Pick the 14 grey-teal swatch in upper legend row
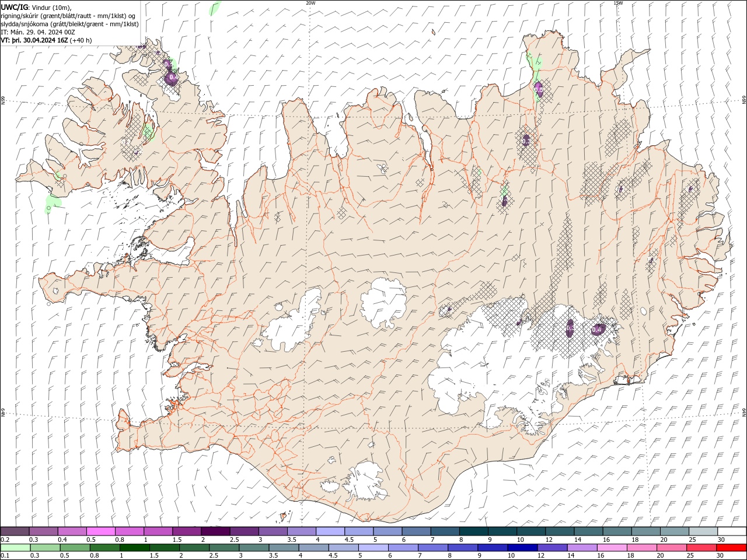This screenshot has height=560, width=747. [x=588, y=531]
